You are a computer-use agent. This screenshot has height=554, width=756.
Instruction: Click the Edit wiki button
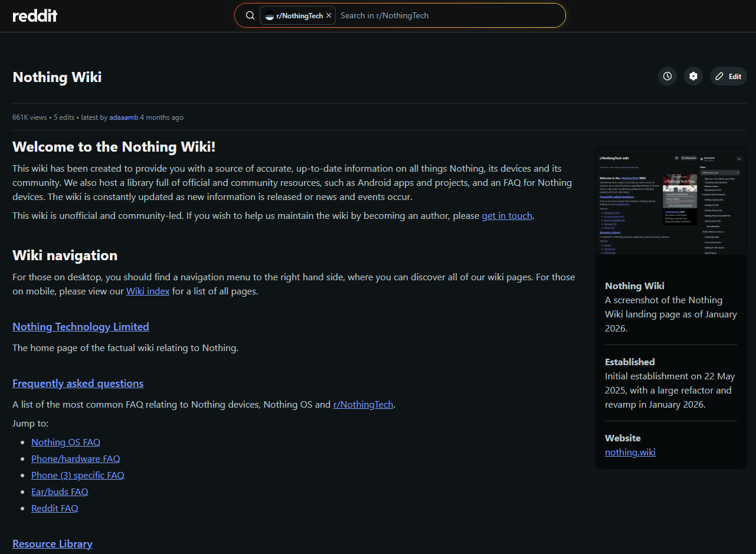click(x=728, y=76)
